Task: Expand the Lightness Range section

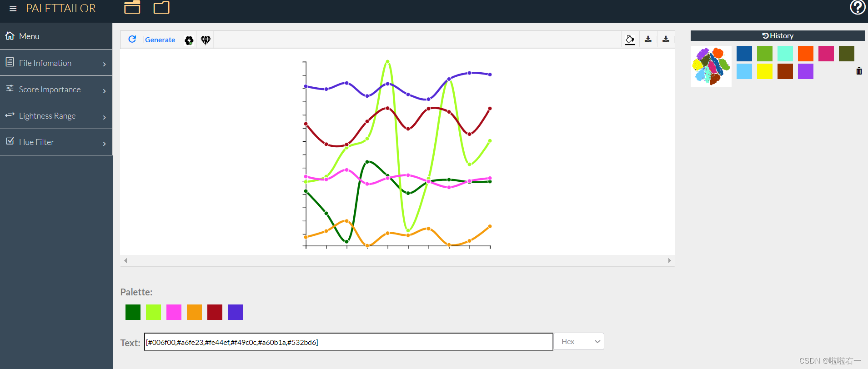Action: [56, 116]
